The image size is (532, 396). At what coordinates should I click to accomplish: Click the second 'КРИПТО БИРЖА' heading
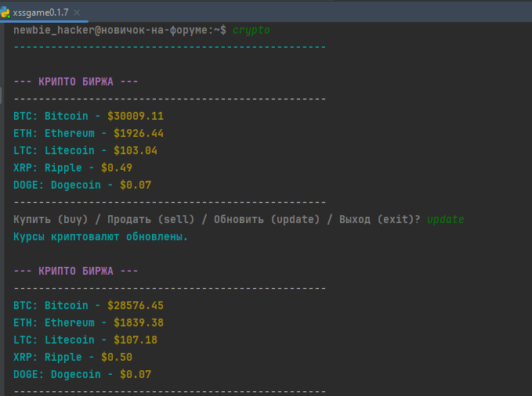pos(76,272)
